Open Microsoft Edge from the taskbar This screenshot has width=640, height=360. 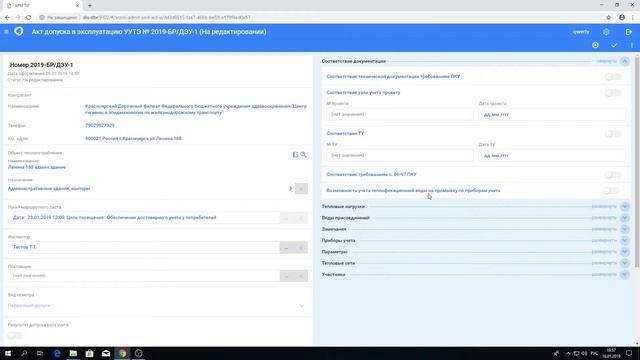pyautogui.click(x=57, y=353)
